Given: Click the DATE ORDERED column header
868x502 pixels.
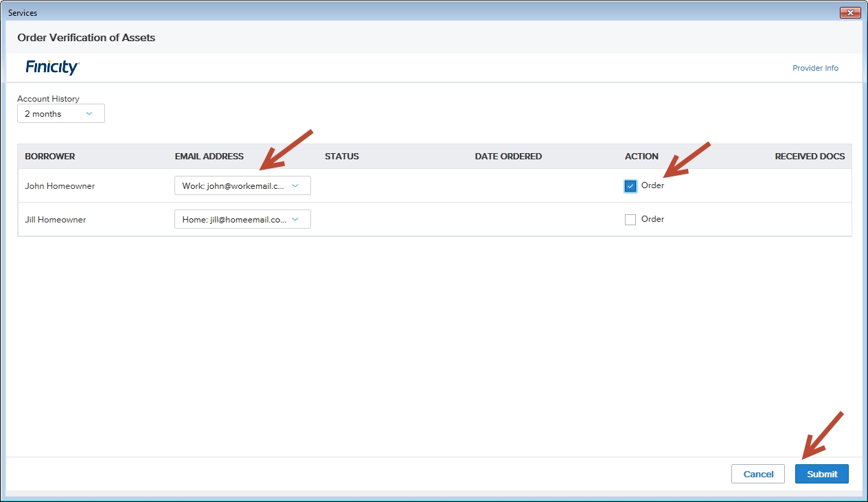Looking at the screenshot, I should [x=508, y=157].
